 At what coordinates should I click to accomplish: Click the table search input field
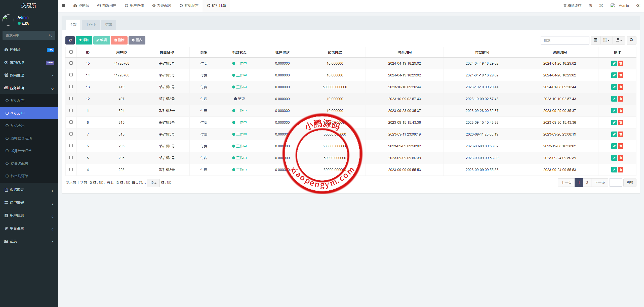[565, 40]
